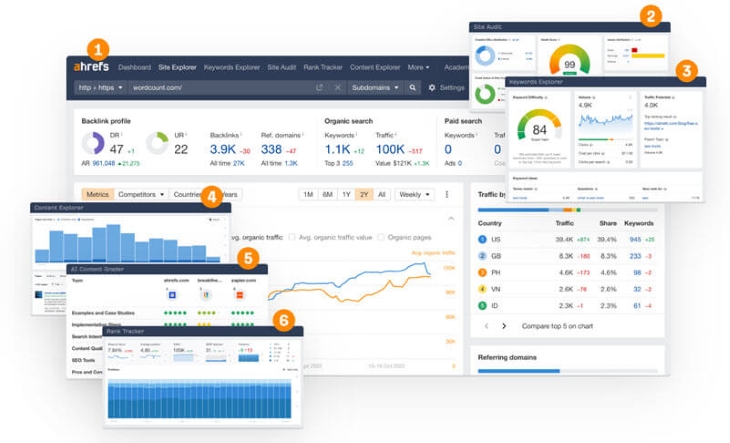
Task: Click the info icon next to DR
Action: (122, 134)
